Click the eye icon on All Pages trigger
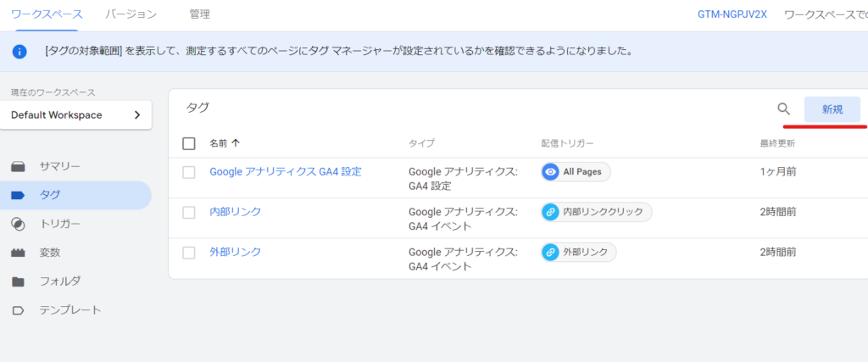 (x=551, y=172)
